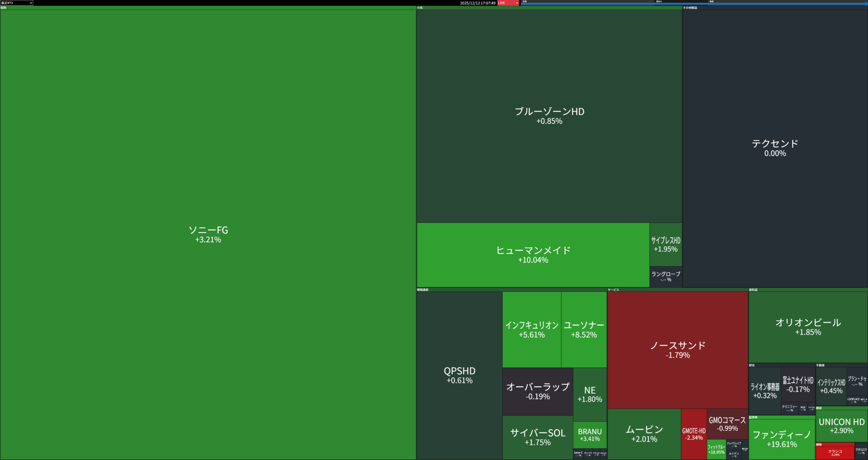Click the UNICON HD tile

tap(841, 426)
